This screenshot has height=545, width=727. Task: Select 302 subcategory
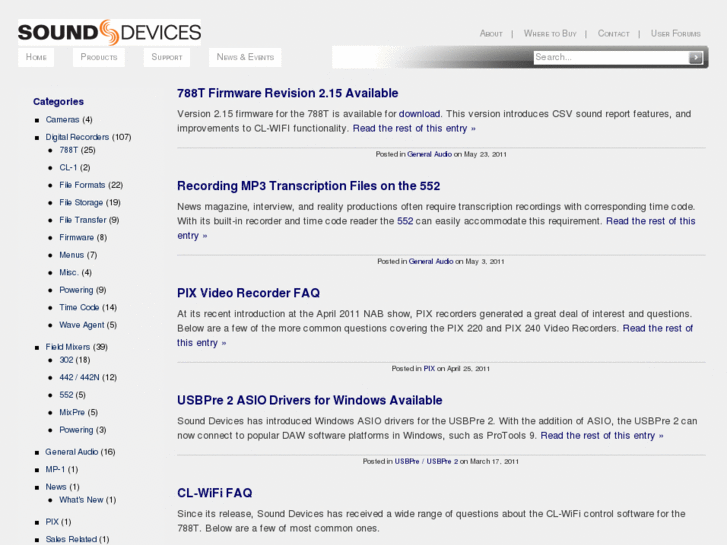[66, 360]
